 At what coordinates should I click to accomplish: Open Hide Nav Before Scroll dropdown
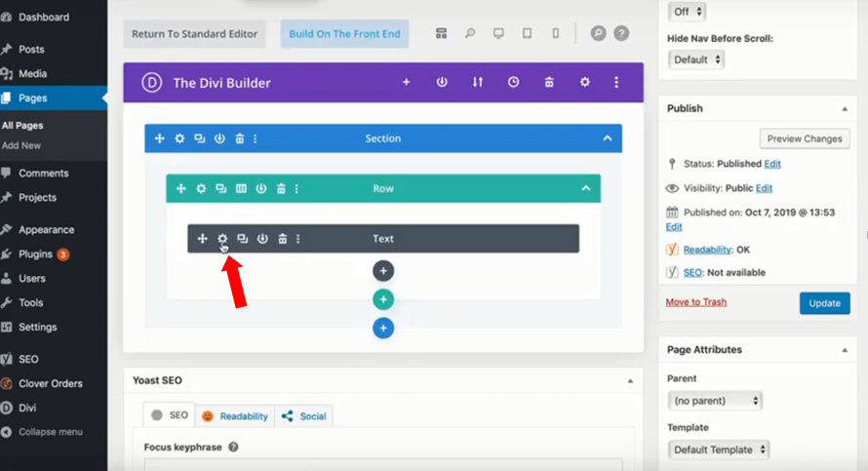696,59
